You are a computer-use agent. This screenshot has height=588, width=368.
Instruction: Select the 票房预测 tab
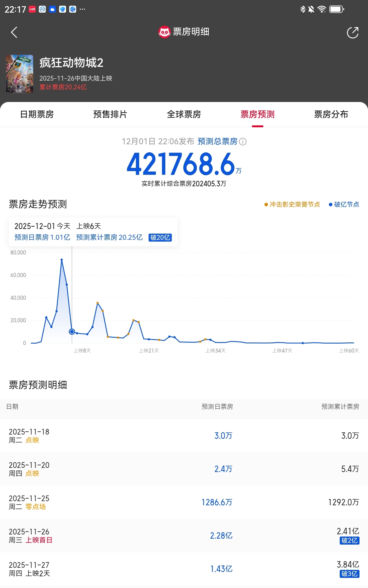pyautogui.click(x=258, y=114)
